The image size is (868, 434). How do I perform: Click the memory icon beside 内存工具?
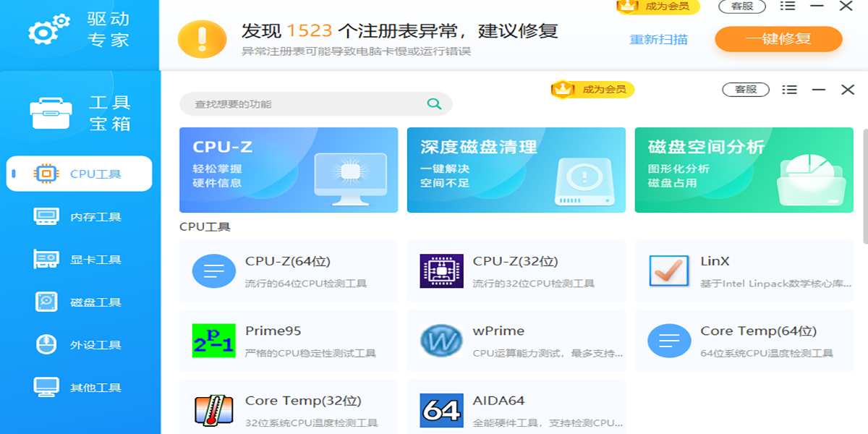(x=46, y=216)
